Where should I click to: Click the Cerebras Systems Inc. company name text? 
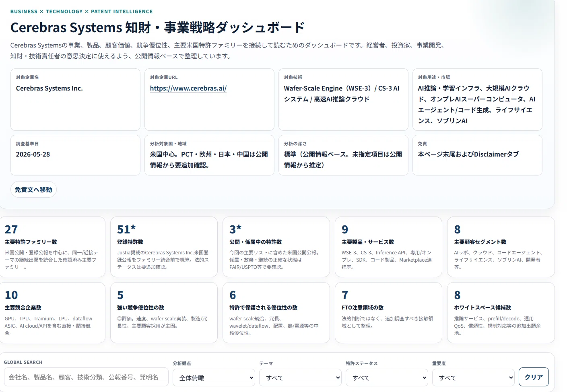[x=49, y=88]
